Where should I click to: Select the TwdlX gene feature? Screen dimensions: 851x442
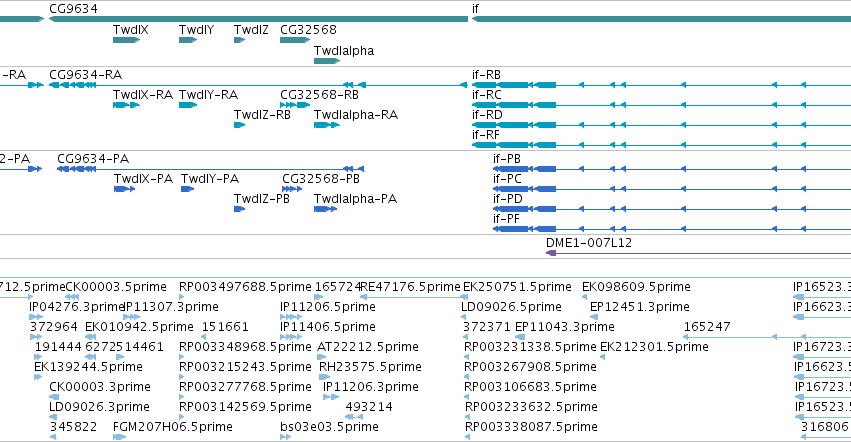click(126, 40)
